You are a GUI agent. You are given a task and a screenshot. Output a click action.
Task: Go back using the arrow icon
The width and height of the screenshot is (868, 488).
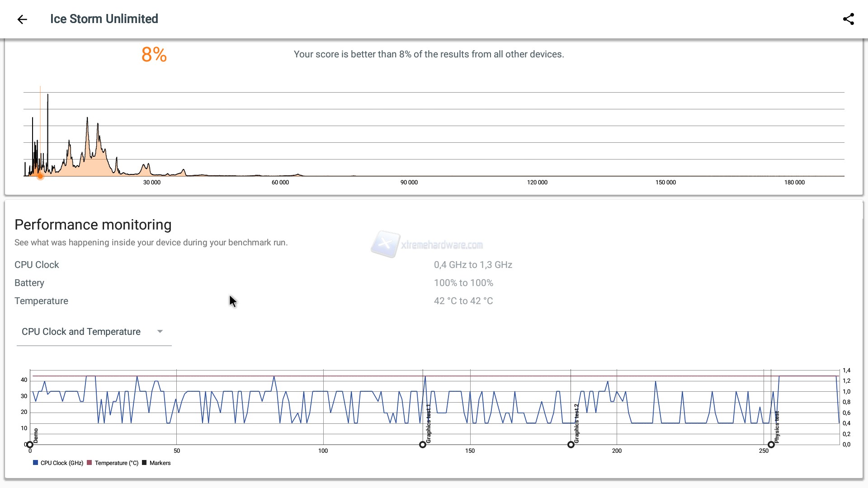(22, 19)
